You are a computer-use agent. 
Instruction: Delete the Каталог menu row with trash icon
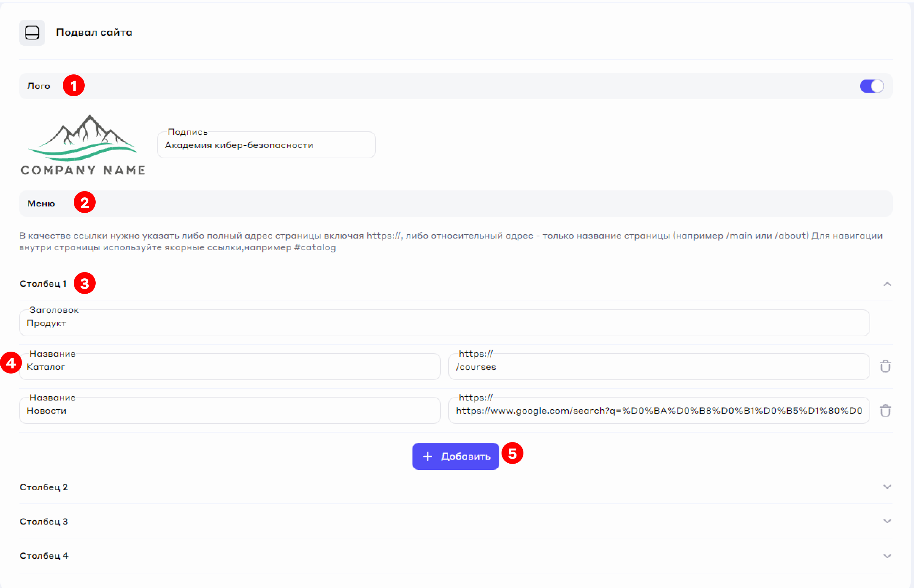[x=885, y=367]
